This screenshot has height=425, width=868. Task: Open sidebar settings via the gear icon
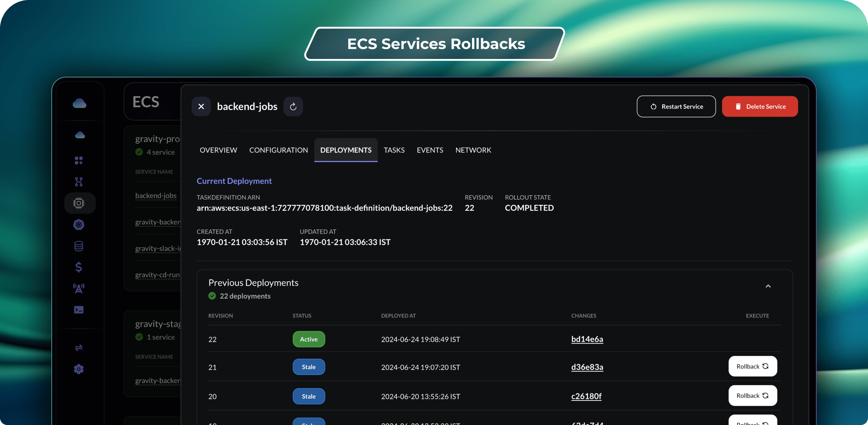78,369
